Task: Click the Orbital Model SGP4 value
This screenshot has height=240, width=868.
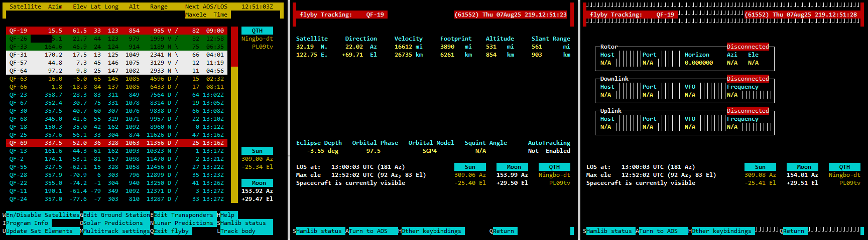Action: click(x=430, y=151)
